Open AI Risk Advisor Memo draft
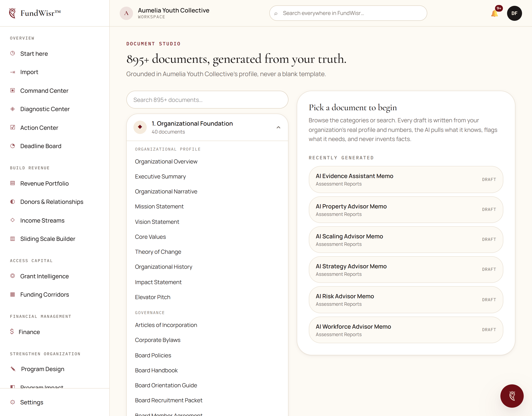Viewport: 532px width, 416px height. pos(406,300)
